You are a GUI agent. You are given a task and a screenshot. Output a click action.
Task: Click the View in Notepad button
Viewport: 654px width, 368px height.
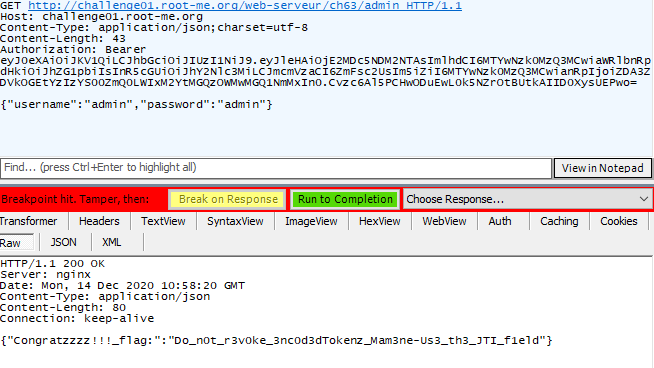tap(602, 168)
